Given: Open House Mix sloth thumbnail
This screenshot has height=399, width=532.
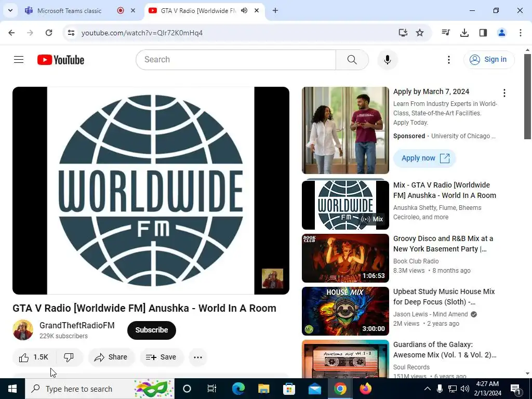Looking at the screenshot, I should click(x=345, y=311).
